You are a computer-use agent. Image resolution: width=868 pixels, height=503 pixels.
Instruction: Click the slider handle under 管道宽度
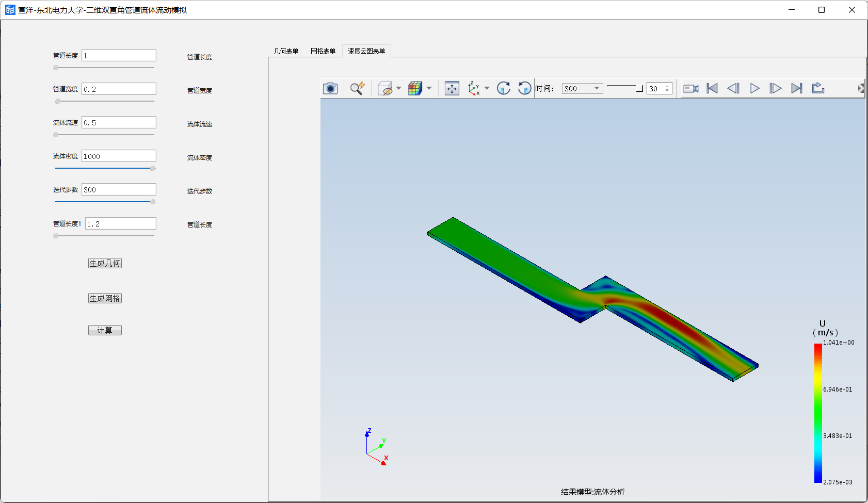(x=58, y=101)
